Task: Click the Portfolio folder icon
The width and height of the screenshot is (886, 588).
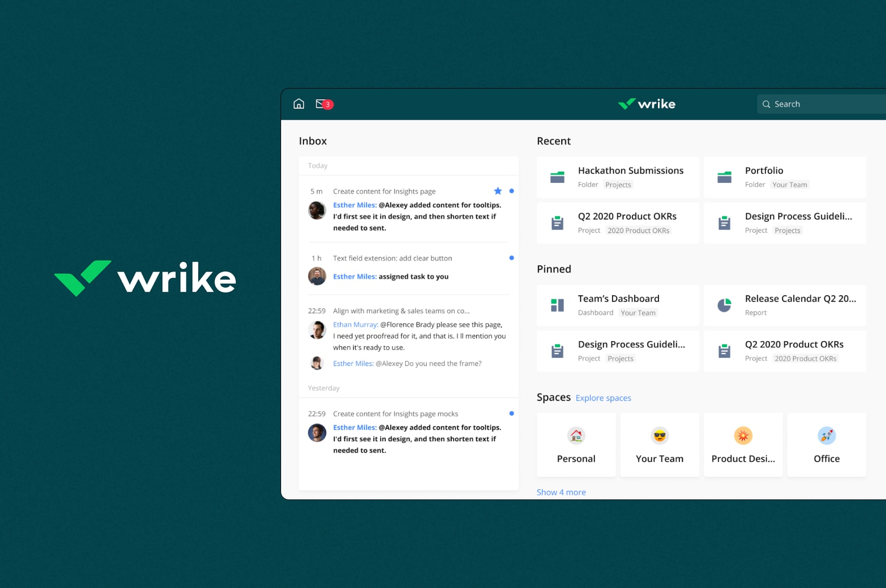Action: (x=724, y=177)
